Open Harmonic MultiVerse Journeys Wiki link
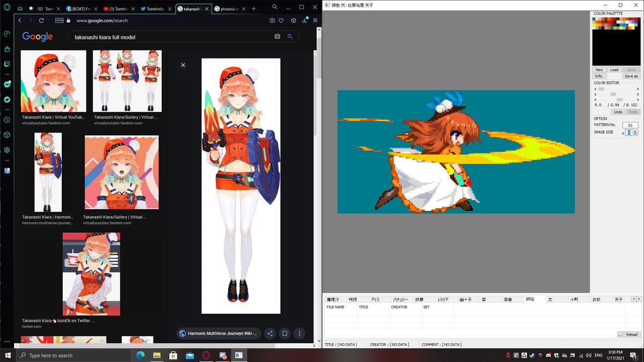 (219, 333)
